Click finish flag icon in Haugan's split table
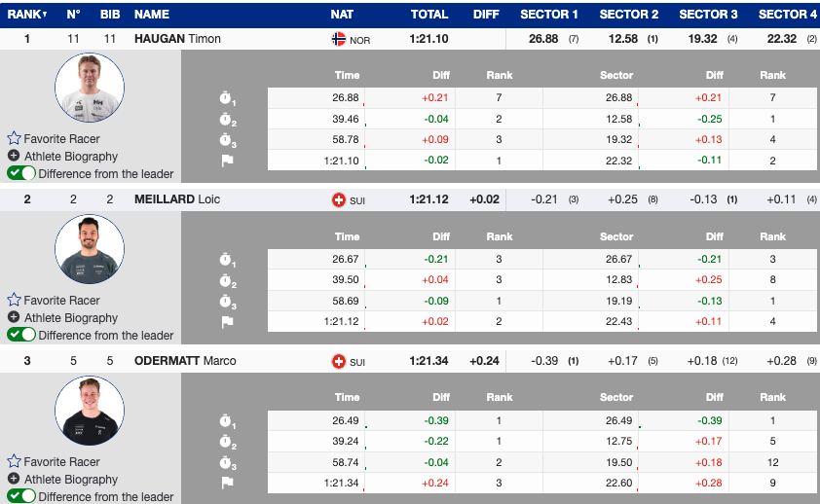This screenshot has height=504, width=820. [x=227, y=161]
